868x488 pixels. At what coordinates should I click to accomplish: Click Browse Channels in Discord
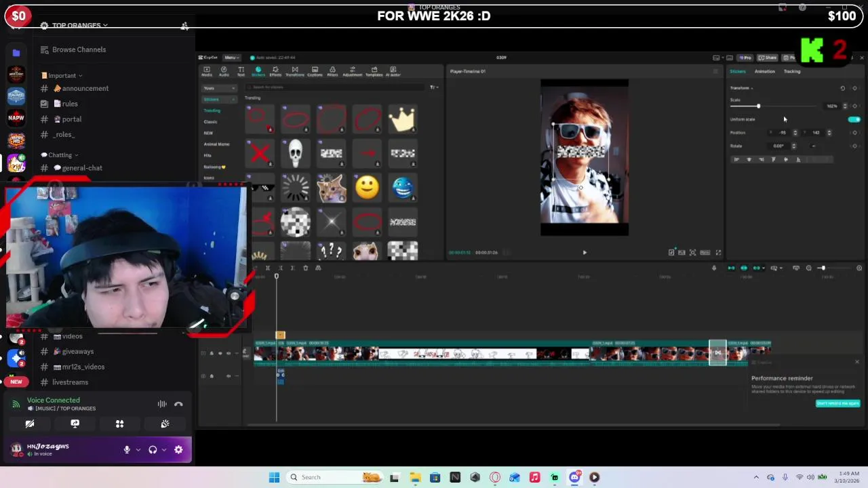coord(79,49)
